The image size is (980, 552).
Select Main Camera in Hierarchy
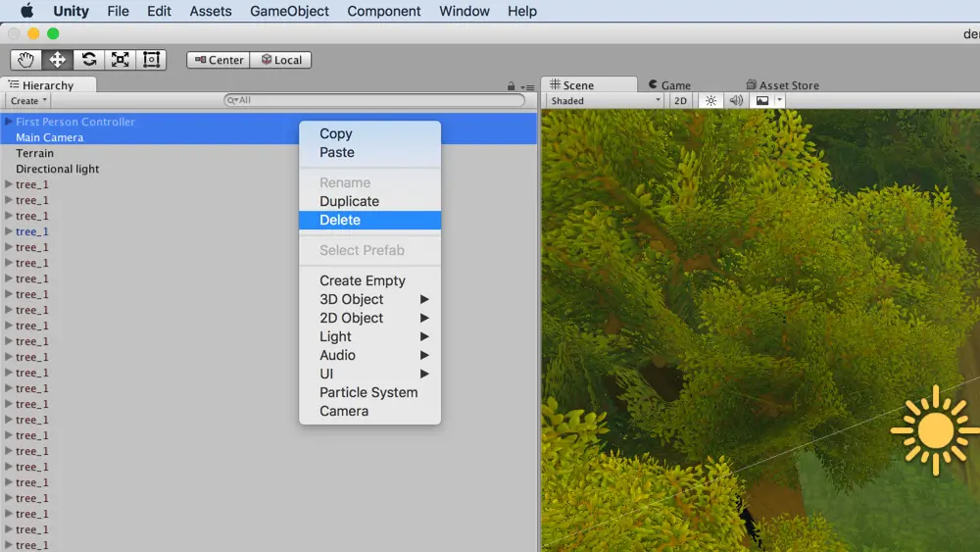click(49, 137)
